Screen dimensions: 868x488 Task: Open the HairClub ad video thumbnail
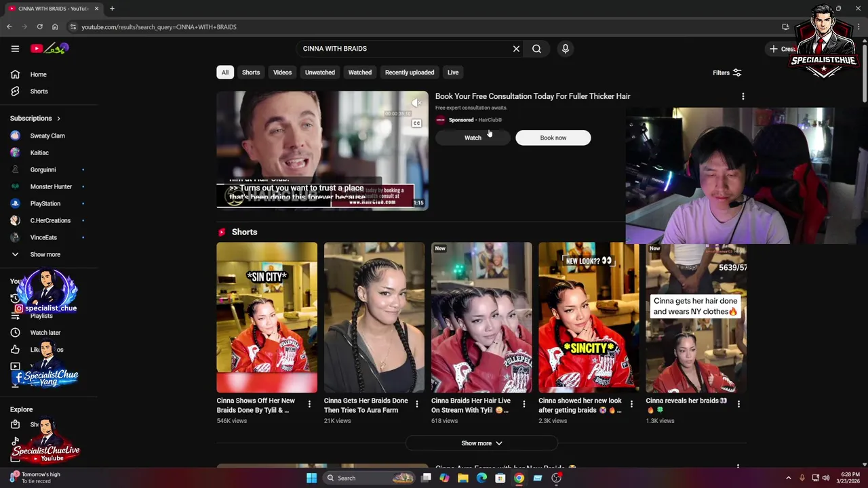[x=322, y=150]
